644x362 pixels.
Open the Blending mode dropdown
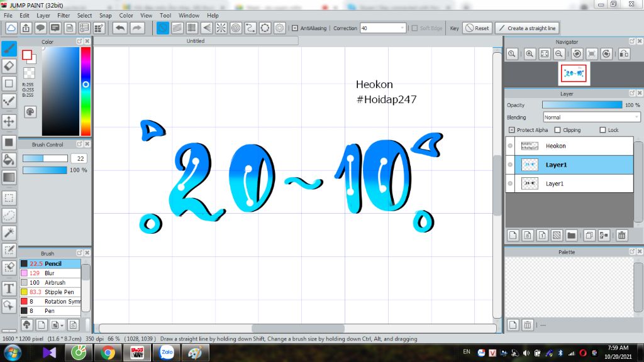coord(591,117)
